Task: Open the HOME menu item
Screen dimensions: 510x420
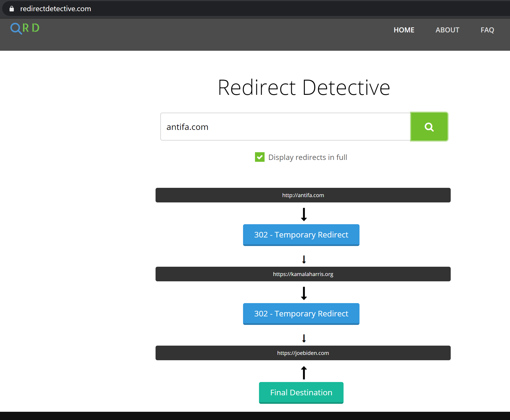Action: pos(404,30)
